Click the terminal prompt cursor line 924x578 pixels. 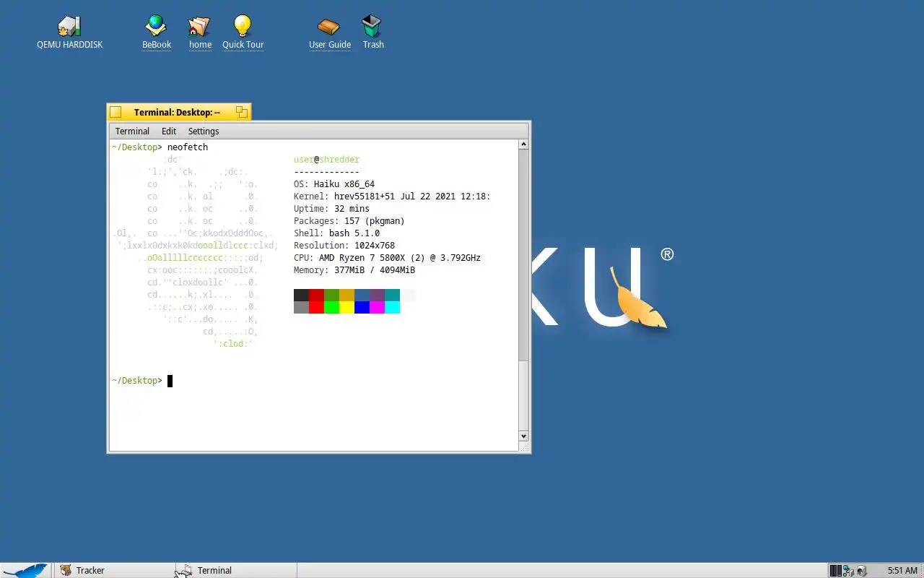click(x=142, y=381)
